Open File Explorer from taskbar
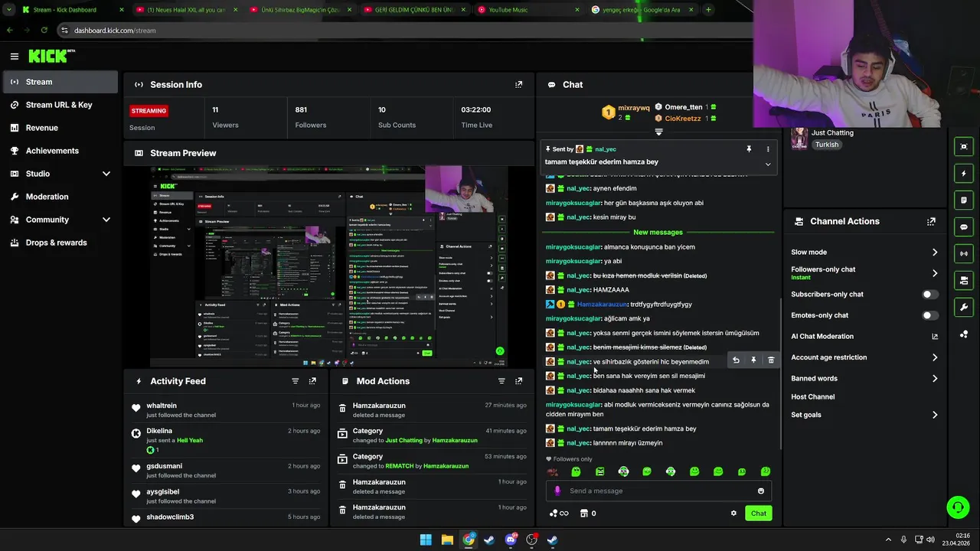Viewport: 980px width, 551px height. (x=447, y=540)
